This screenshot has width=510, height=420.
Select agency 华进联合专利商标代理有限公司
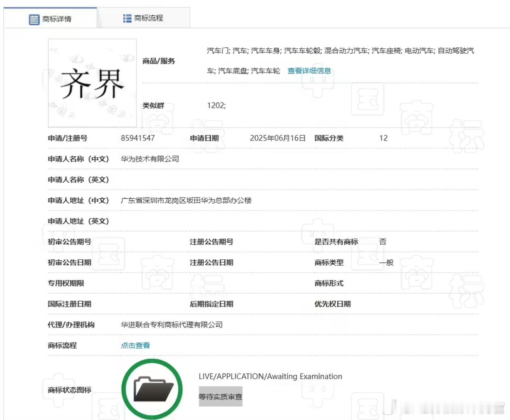(172, 325)
